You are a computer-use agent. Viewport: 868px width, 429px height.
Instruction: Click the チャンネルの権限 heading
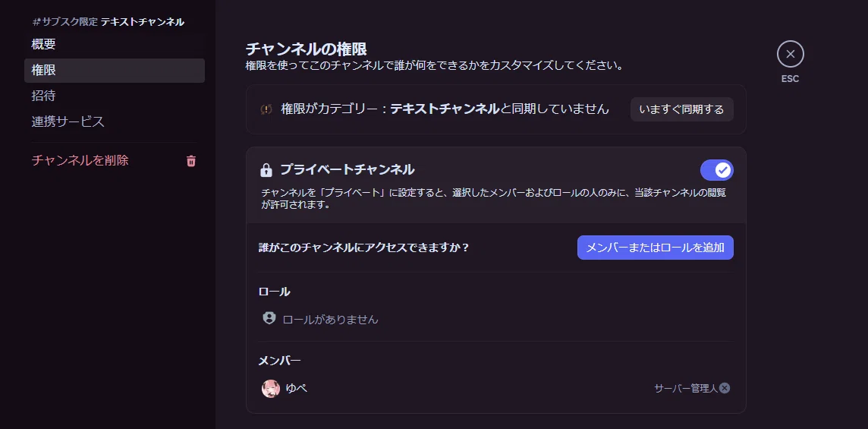click(x=306, y=49)
